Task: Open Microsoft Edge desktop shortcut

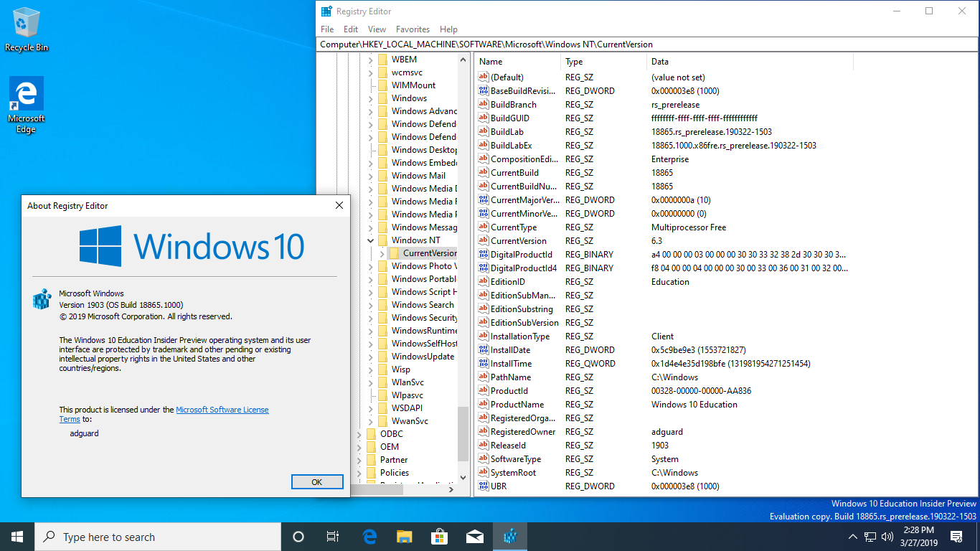Action: pyautogui.click(x=27, y=105)
